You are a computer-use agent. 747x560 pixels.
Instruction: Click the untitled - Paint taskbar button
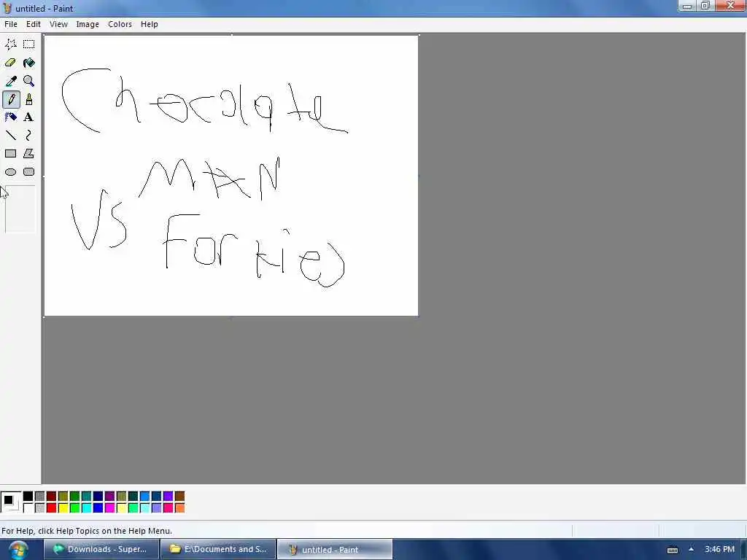[335, 549]
